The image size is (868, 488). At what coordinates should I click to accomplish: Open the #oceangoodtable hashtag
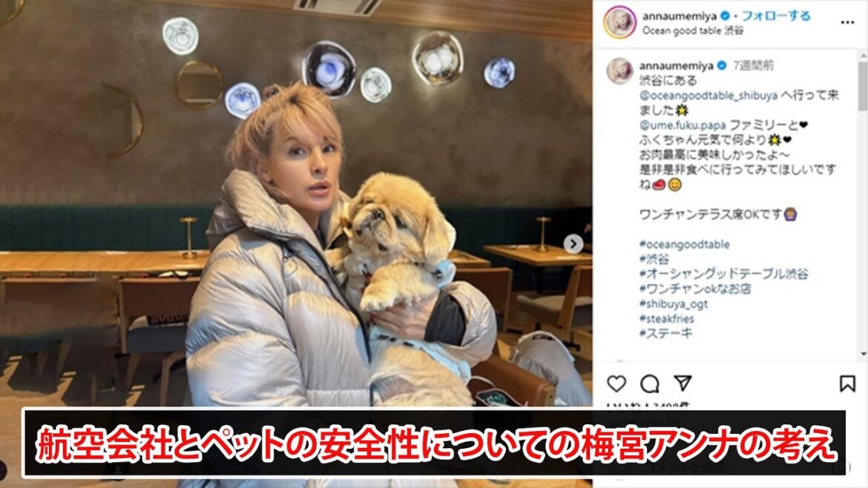[684, 244]
